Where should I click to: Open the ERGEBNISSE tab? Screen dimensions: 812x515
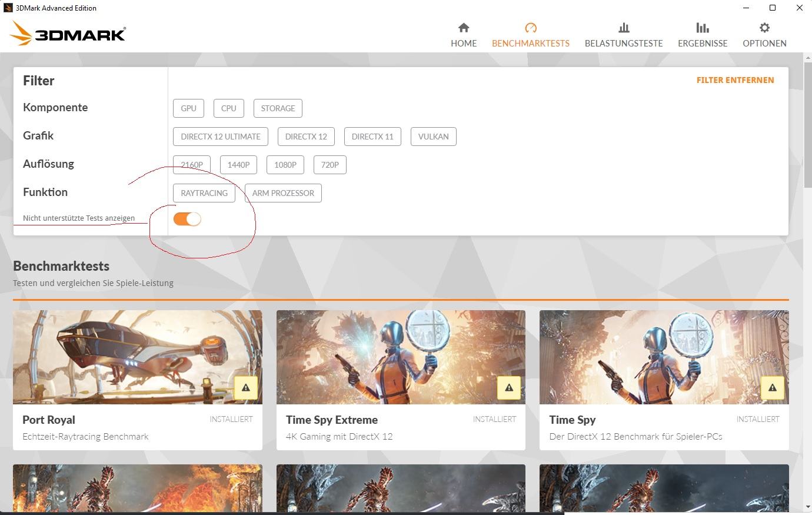(x=703, y=35)
